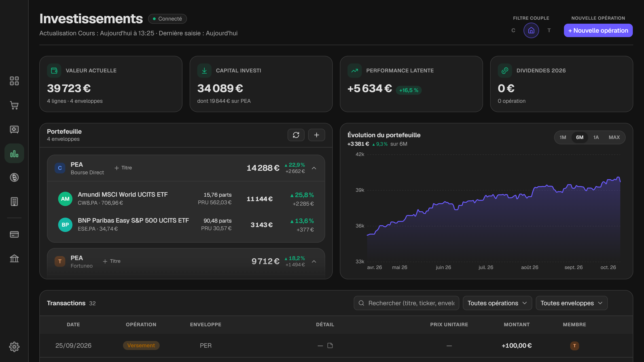The height and width of the screenshot is (362, 644).
Task: Focus the Rechercher transactions search field
Action: (406, 303)
